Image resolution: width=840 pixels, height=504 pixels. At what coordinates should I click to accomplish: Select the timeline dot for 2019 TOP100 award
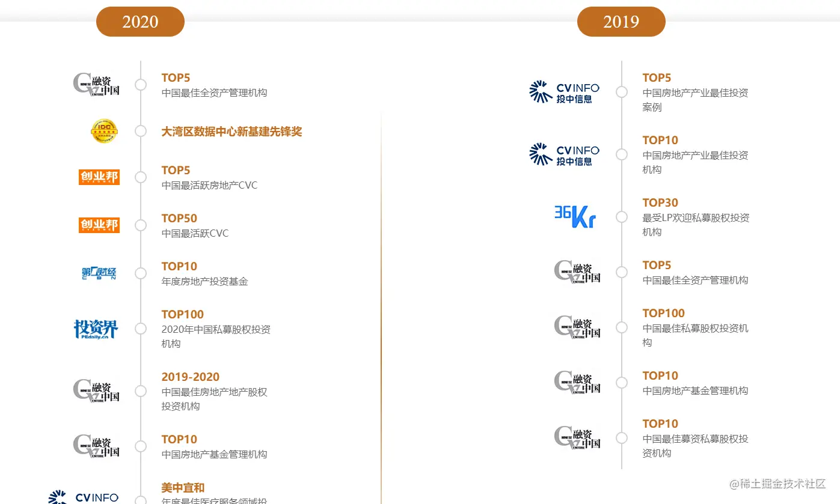[622, 327]
